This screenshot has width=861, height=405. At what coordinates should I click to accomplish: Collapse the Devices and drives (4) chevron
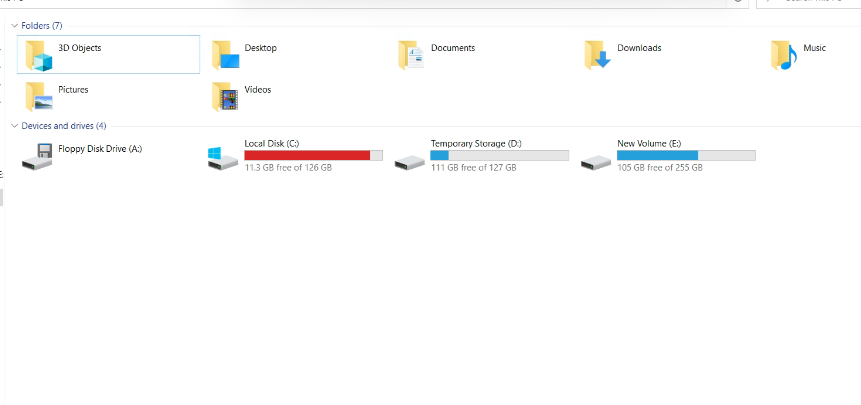[x=14, y=126]
